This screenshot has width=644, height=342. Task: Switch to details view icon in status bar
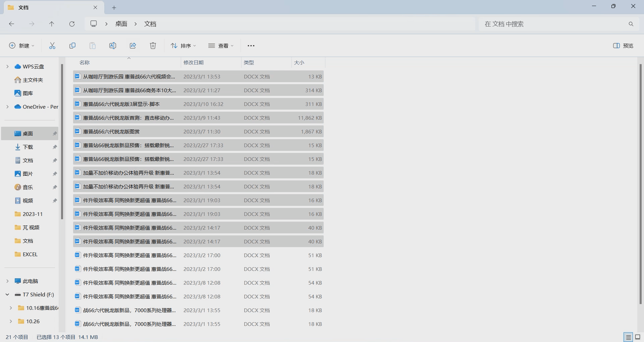point(628,337)
